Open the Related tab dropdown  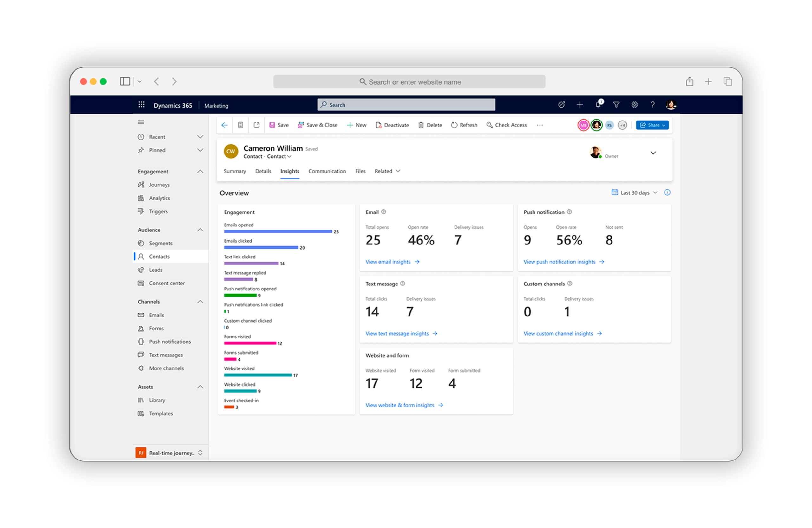387,171
